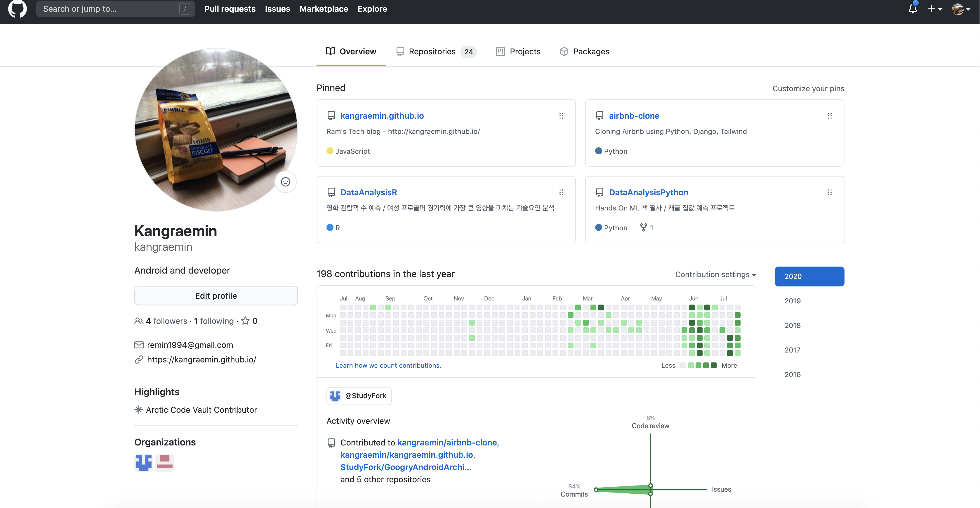The width and height of the screenshot is (980, 508).
Task: Open the DataAnalysisR pinned repository
Action: (369, 192)
